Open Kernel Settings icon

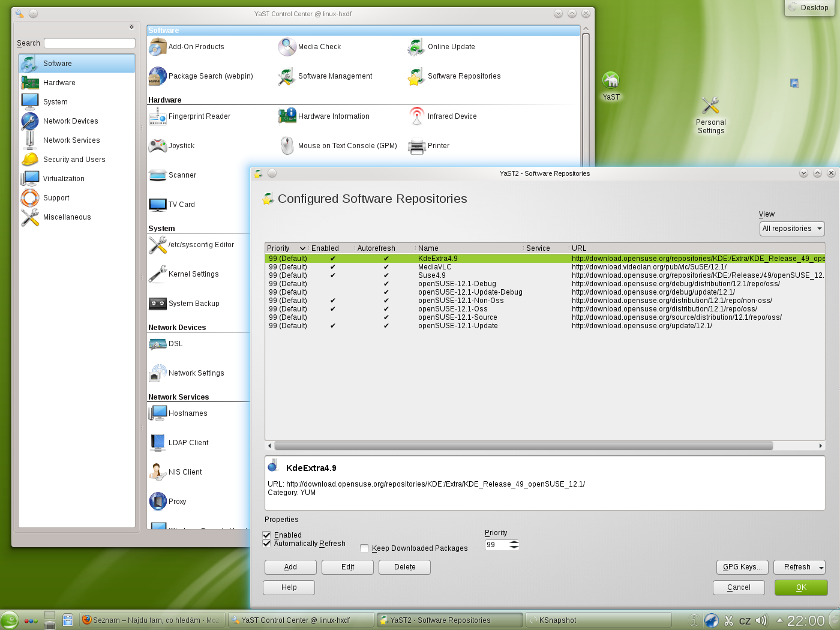click(158, 274)
